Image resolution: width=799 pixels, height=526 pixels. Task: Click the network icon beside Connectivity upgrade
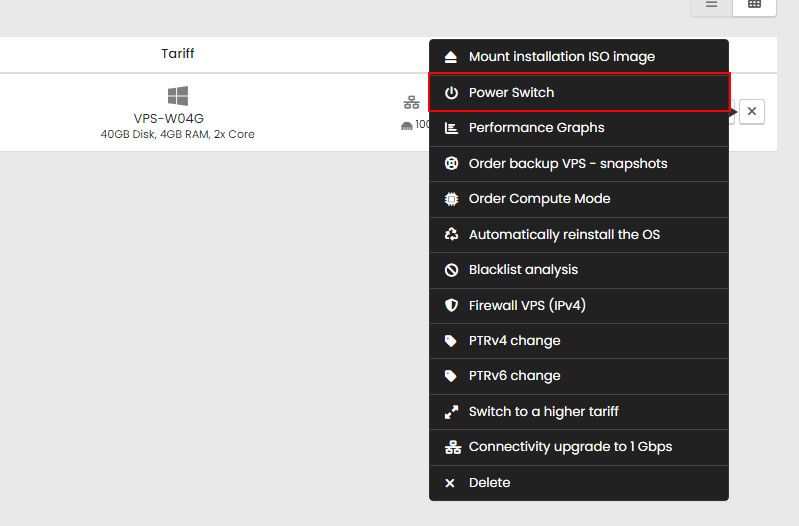452,447
